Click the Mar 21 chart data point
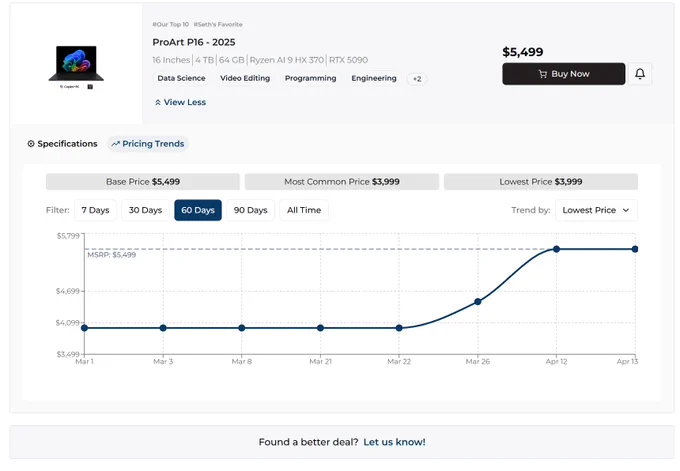The image size is (680, 471). click(320, 328)
